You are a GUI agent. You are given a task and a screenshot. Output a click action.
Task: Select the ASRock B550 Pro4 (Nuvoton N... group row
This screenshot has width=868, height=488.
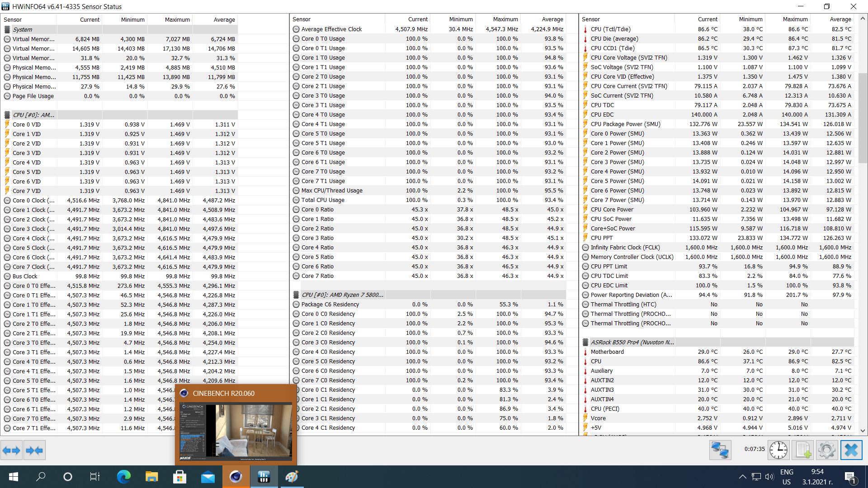pos(717,342)
